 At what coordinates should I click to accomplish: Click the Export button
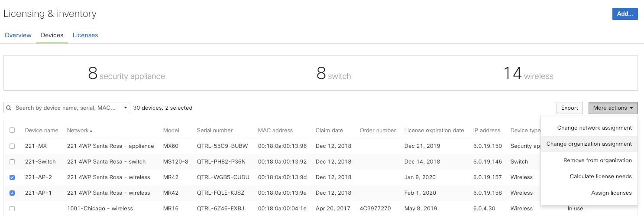point(570,108)
